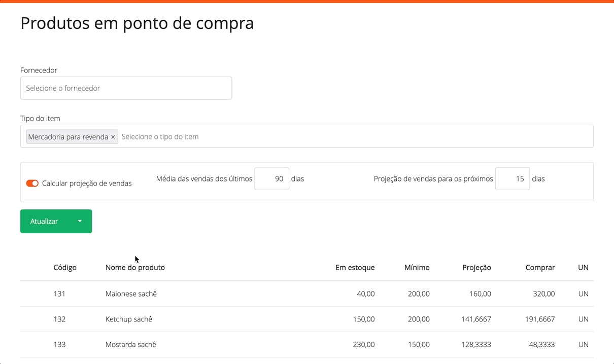Open the Atualizar button dropdown arrow
614x364 pixels.
(80, 221)
